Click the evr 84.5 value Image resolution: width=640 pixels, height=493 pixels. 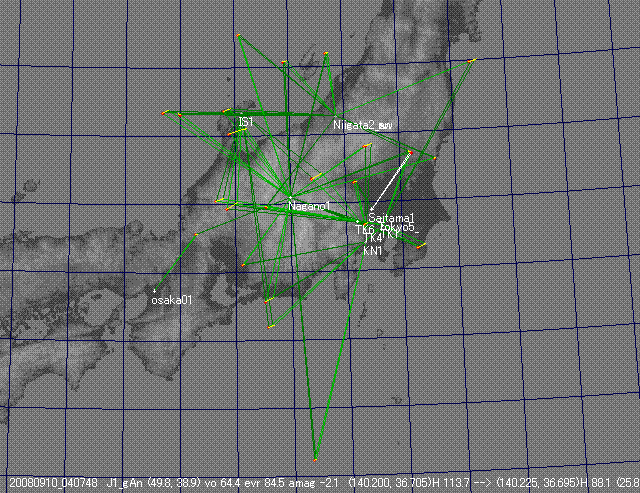point(264,483)
